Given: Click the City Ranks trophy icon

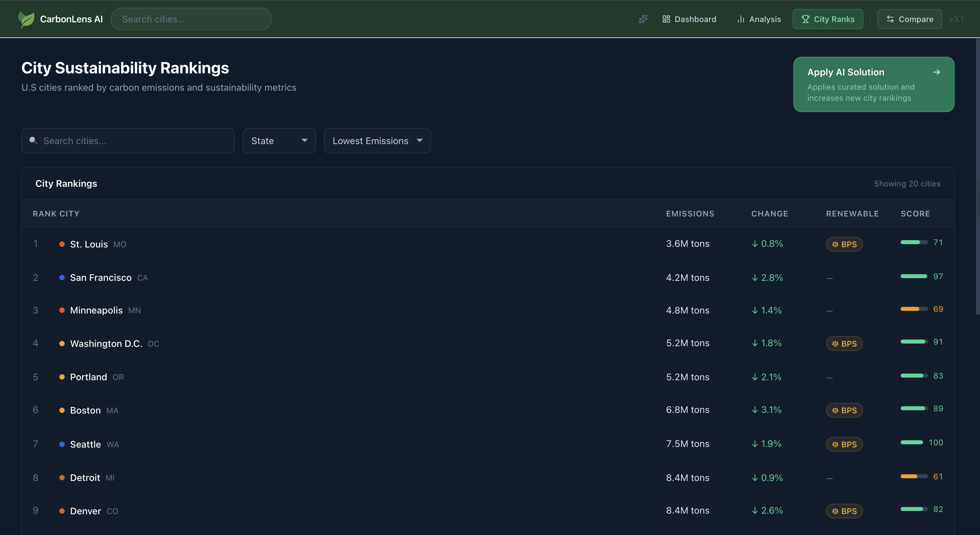Looking at the screenshot, I should [805, 19].
